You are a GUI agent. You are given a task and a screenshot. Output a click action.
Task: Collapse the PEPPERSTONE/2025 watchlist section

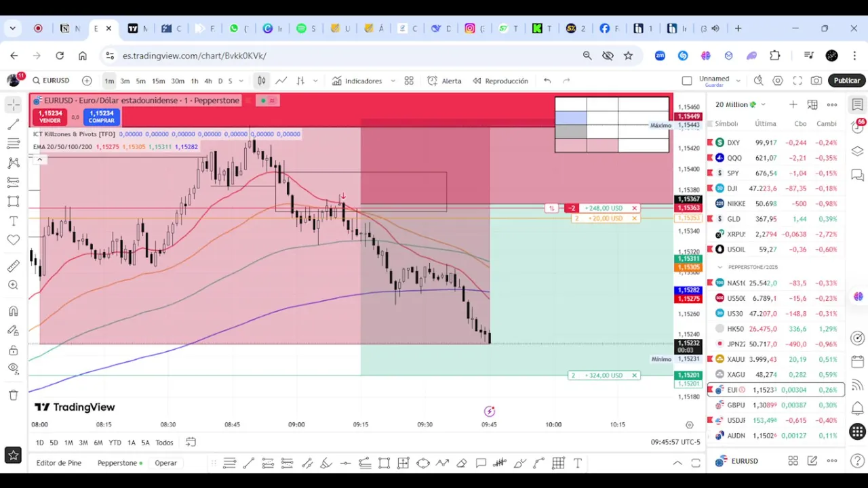point(720,267)
